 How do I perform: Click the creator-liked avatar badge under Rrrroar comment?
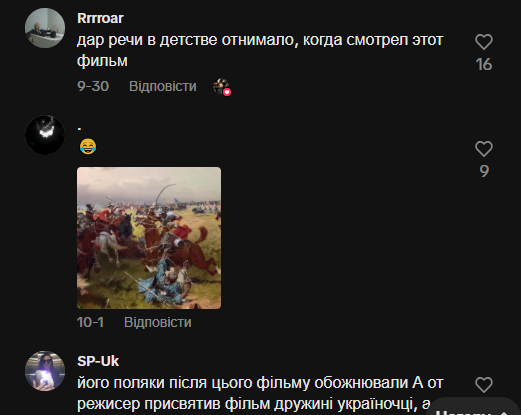click(x=222, y=87)
